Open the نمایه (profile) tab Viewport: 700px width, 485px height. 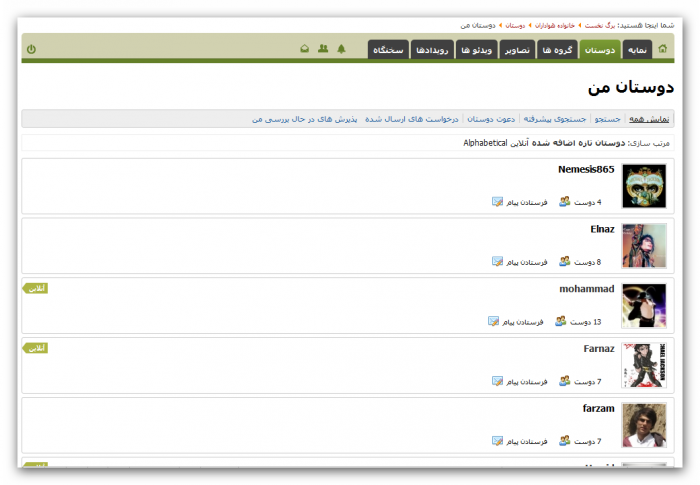coord(638,50)
